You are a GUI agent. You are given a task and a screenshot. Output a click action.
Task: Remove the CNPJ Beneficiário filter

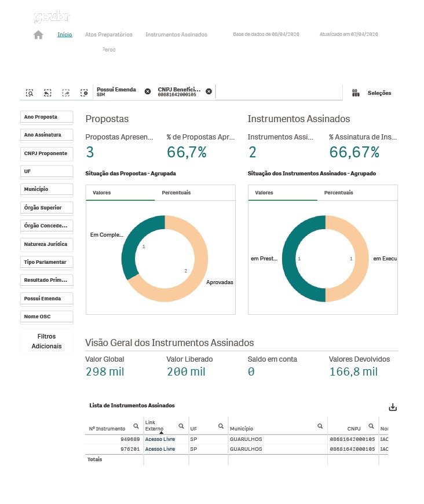pos(209,91)
